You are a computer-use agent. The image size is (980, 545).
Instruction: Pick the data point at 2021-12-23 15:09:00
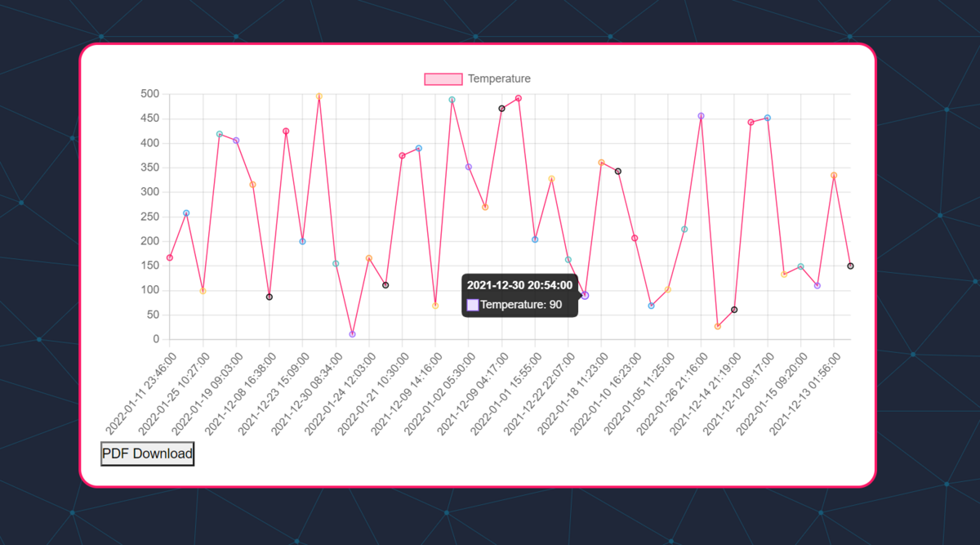[x=302, y=242]
